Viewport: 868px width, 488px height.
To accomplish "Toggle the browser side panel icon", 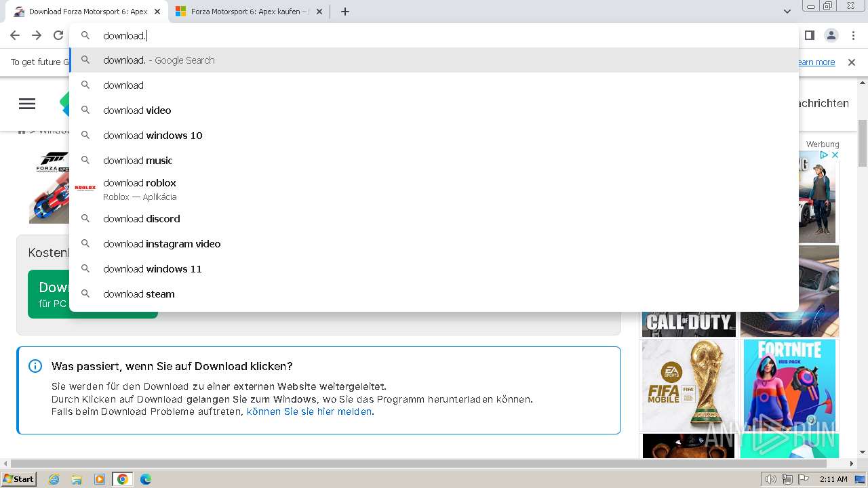I will [809, 35].
